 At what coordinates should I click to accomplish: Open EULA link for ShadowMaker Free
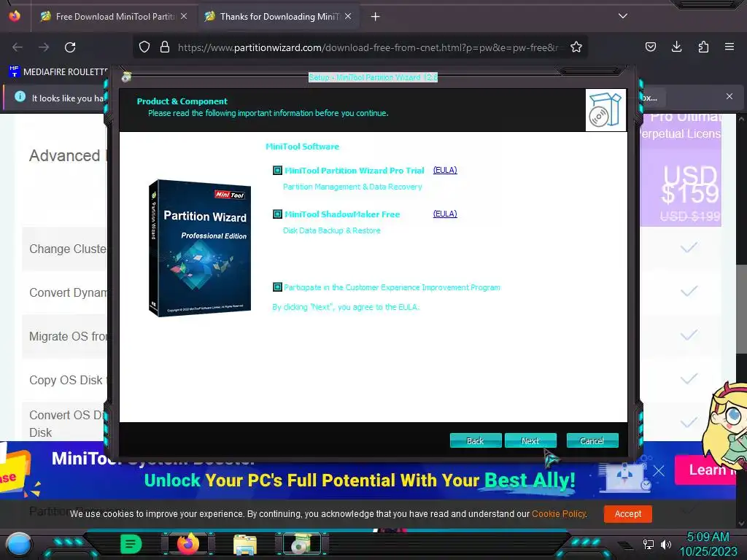[445, 214]
